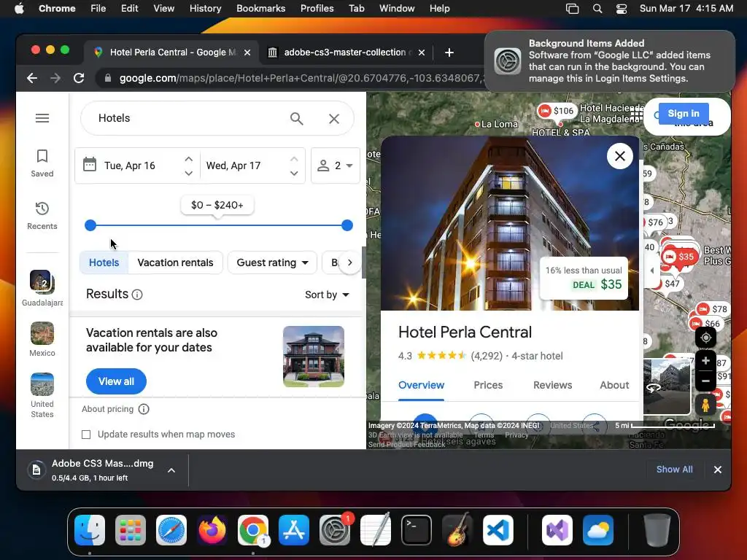Click the right price slider handle
Image resolution: width=747 pixels, height=560 pixels.
click(347, 225)
